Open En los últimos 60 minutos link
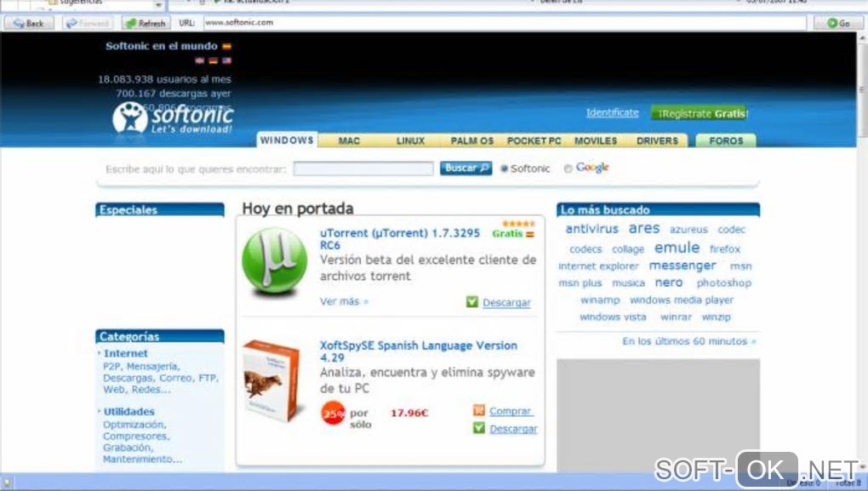Image resolution: width=868 pixels, height=491 pixels. (x=688, y=341)
